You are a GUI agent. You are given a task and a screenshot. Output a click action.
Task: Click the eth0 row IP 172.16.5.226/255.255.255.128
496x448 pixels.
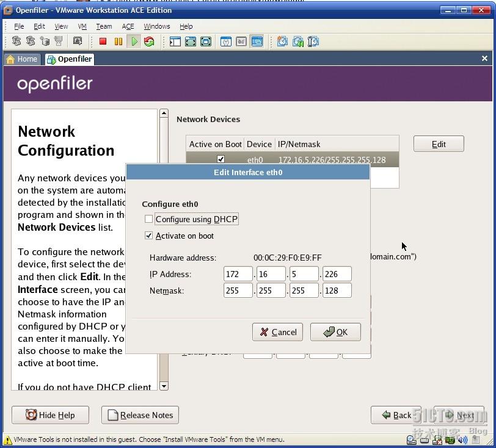[332, 160]
